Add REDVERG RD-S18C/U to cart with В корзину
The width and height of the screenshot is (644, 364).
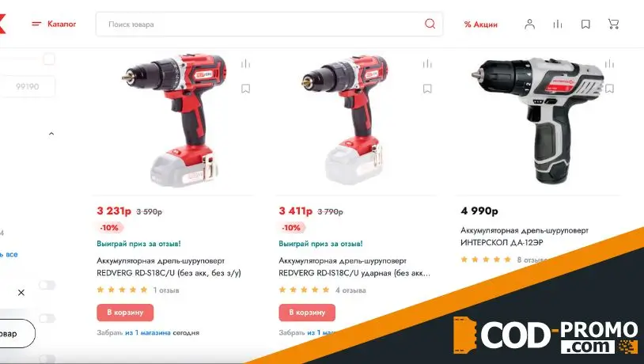(x=125, y=313)
